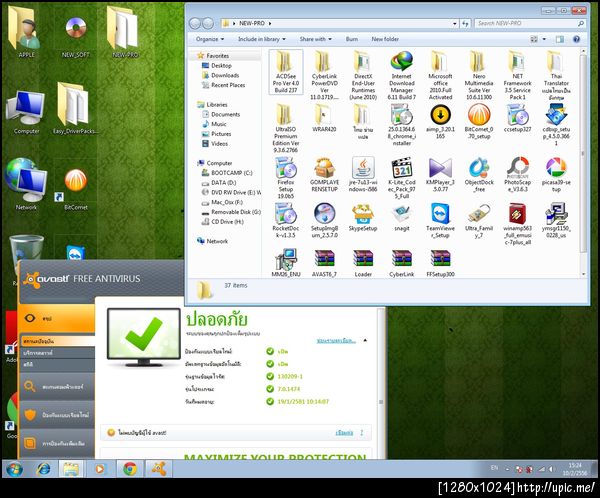
Task: Select Music library in navigation pane
Action: (x=214, y=124)
